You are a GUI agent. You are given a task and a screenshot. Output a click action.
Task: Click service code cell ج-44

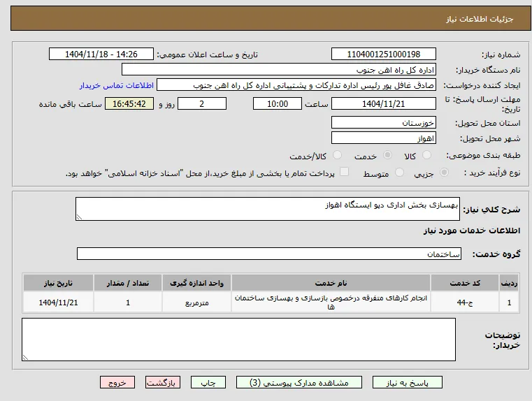pyautogui.click(x=465, y=302)
